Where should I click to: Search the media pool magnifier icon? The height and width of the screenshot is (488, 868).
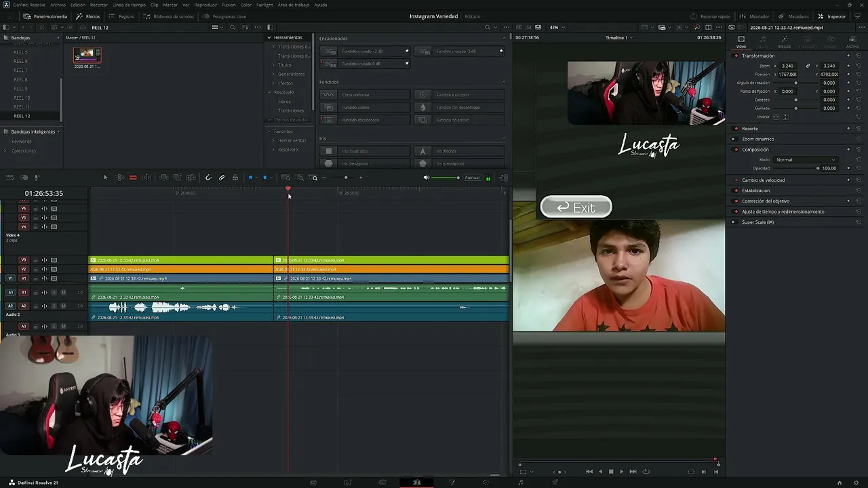tap(233, 27)
